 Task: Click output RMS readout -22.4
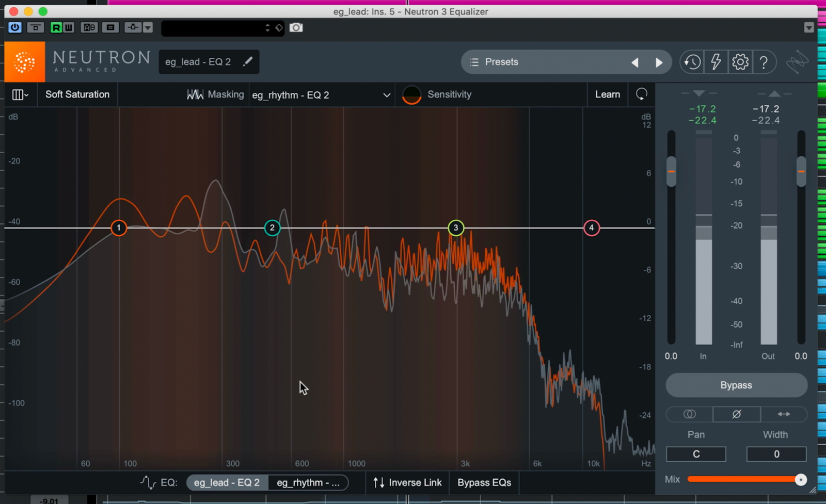click(766, 120)
